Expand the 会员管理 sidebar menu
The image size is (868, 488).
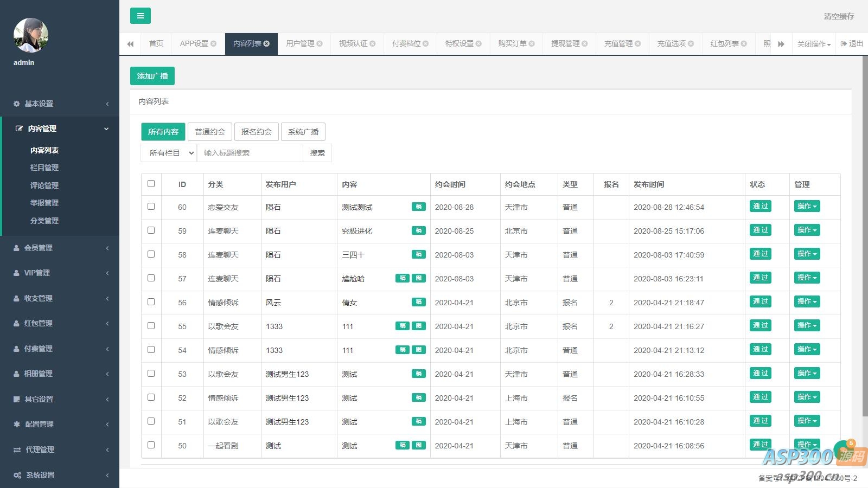[60, 248]
